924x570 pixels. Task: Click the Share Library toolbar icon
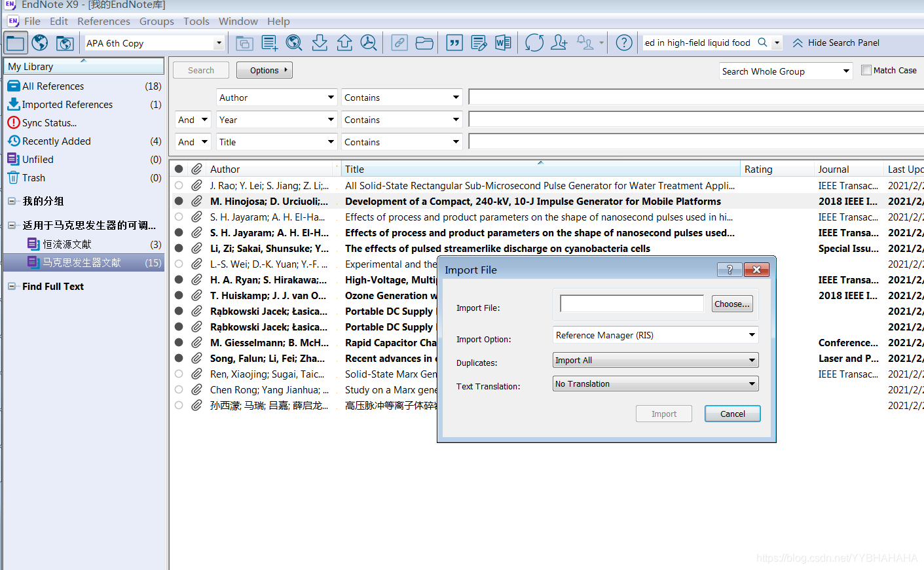[x=559, y=43]
